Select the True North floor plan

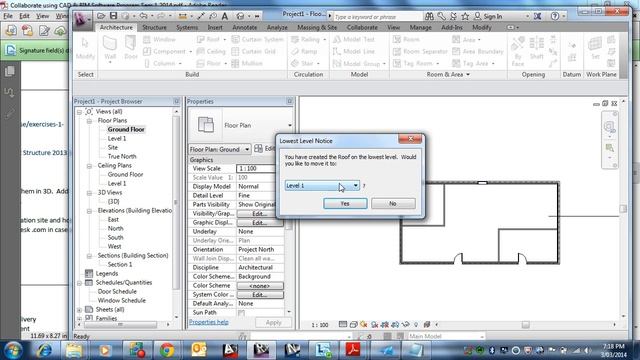coord(122,156)
